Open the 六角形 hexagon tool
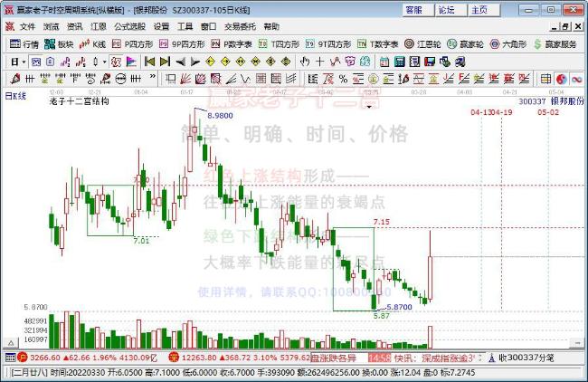Screen dimensions: 588x382 [508, 44]
